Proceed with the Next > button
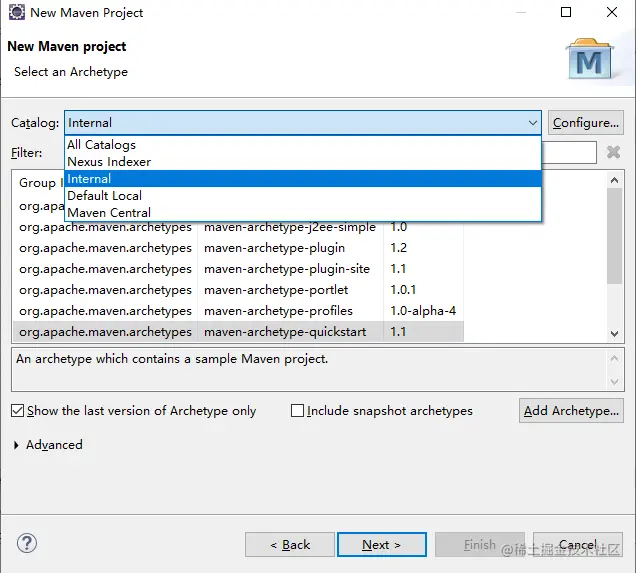Viewport: 636px width, 573px height. pos(382,545)
